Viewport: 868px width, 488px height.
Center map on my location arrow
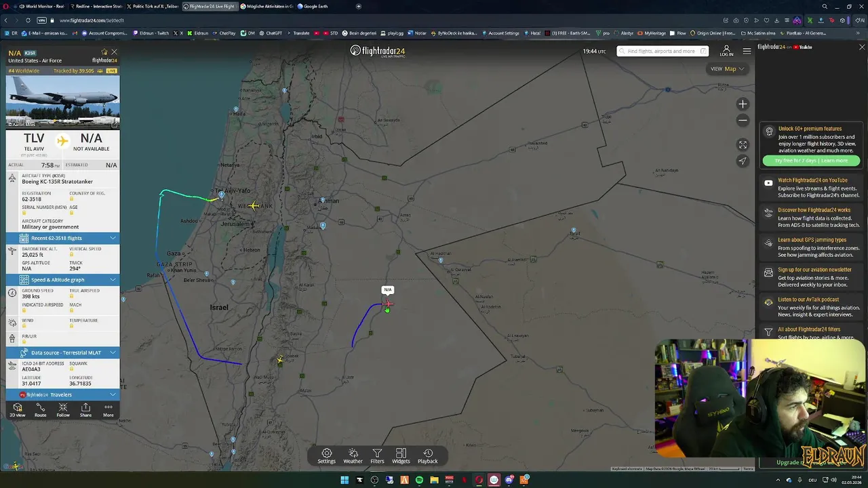coord(743,161)
